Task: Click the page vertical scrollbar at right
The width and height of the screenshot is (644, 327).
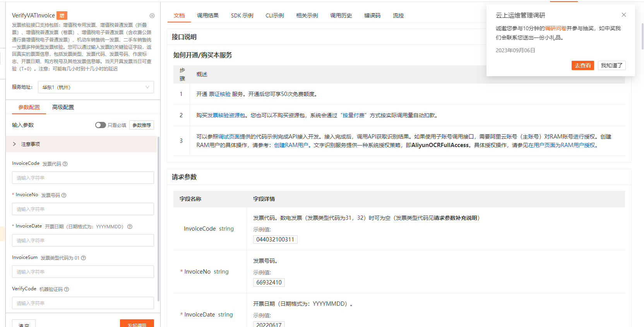Action: click(642, 36)
